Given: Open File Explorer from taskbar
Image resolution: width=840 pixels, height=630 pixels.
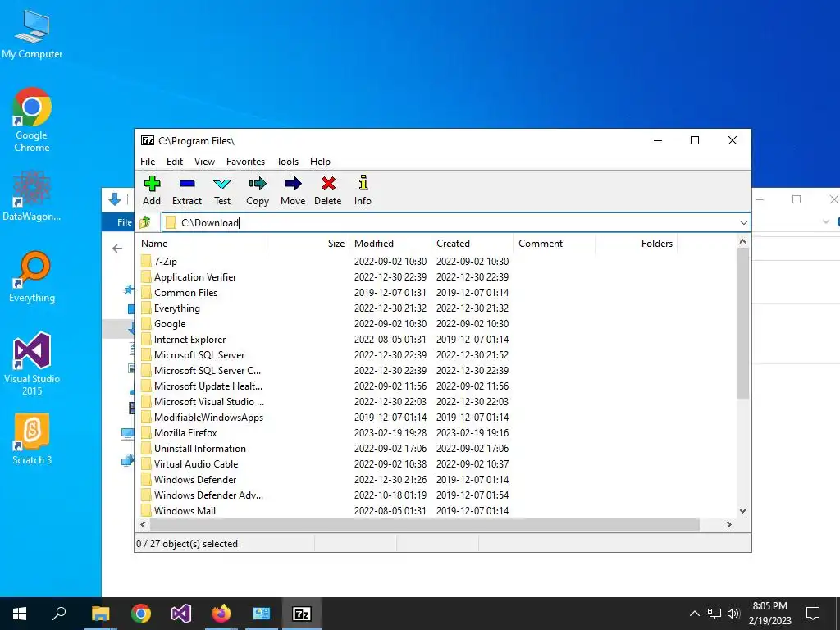Looking at the screenshot, I should pos(100,614).
